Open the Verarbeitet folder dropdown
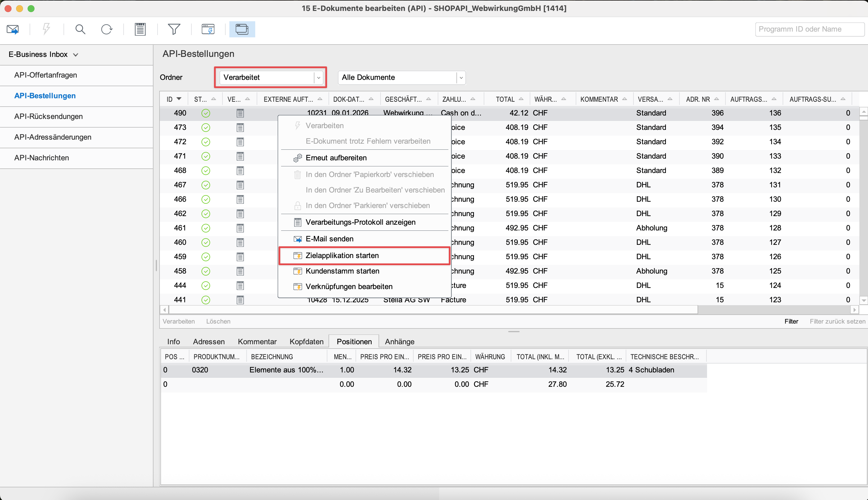Screen dimensions: 868x500 coord(318,78)
